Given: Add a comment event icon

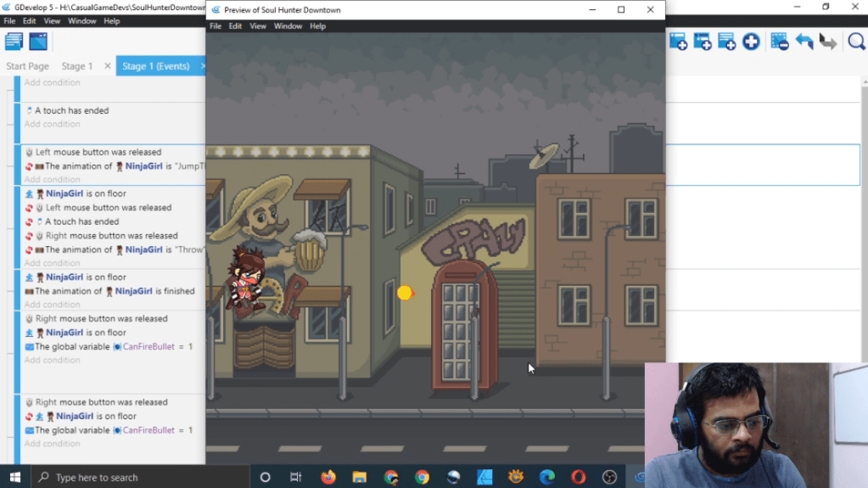Looking at the screenshot, I should (727, 42).
